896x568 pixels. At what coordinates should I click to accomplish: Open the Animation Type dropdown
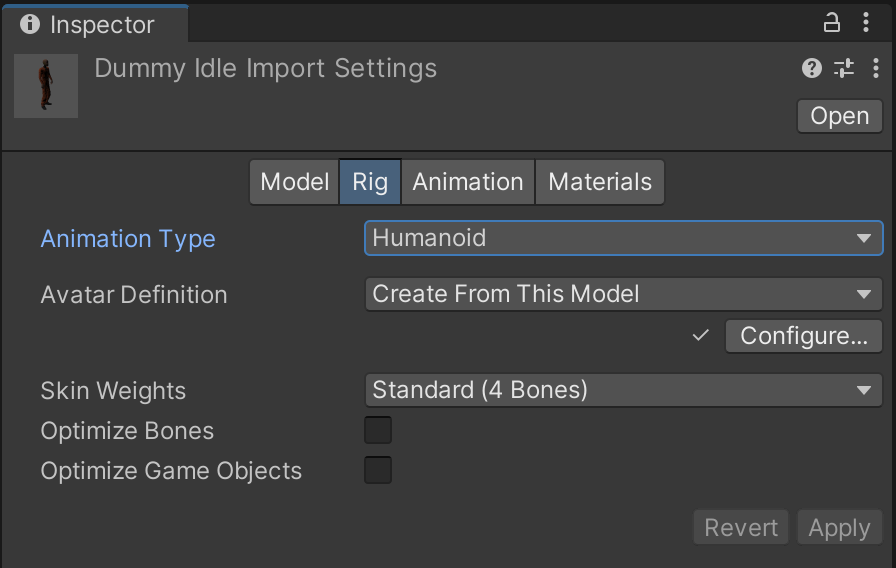pos(623,238)
